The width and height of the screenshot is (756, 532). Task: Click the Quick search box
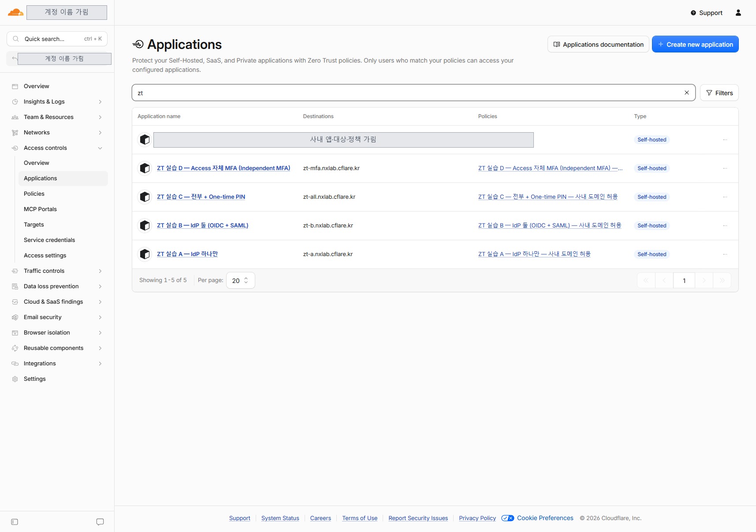point(57,39)
